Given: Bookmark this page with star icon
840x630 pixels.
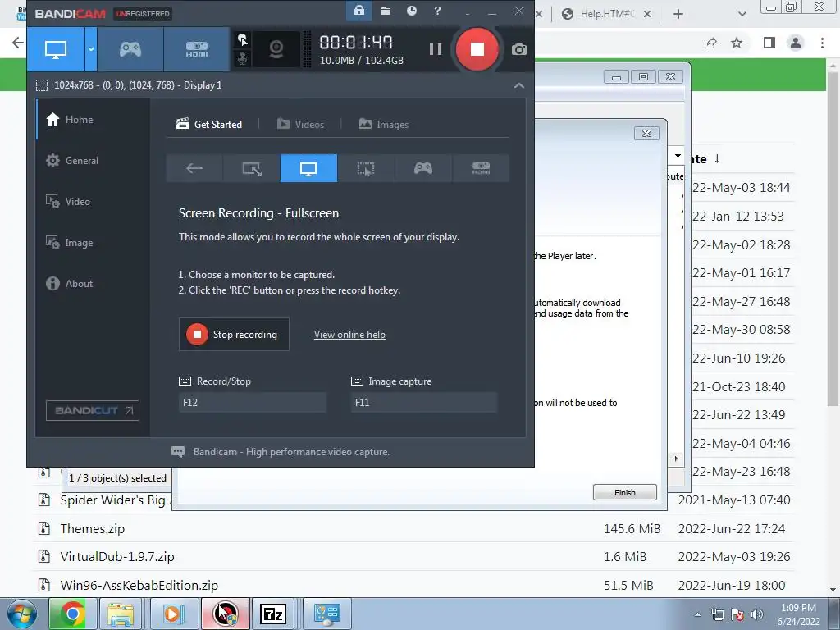Looking at the screenshot, I should pos(737,43).
